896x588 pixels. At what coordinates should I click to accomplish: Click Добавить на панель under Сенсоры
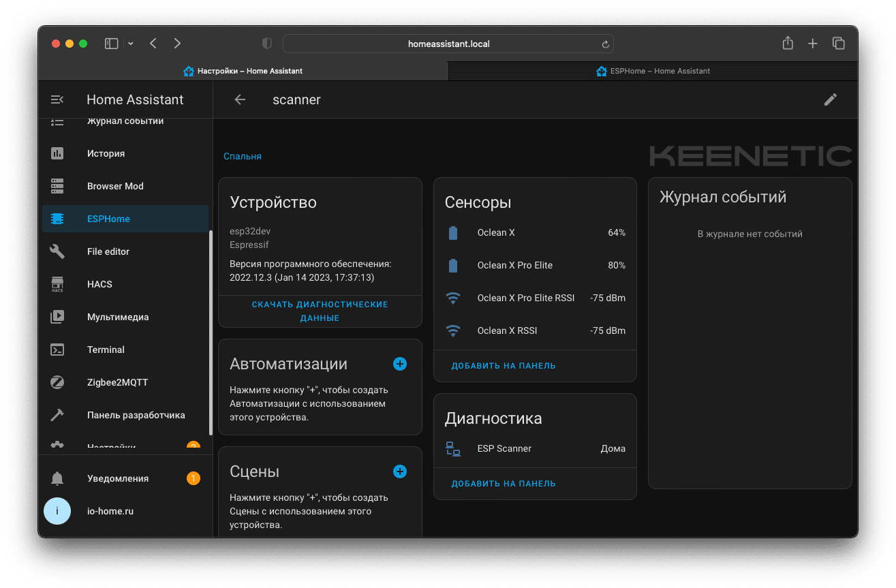[x=504, y=366]
